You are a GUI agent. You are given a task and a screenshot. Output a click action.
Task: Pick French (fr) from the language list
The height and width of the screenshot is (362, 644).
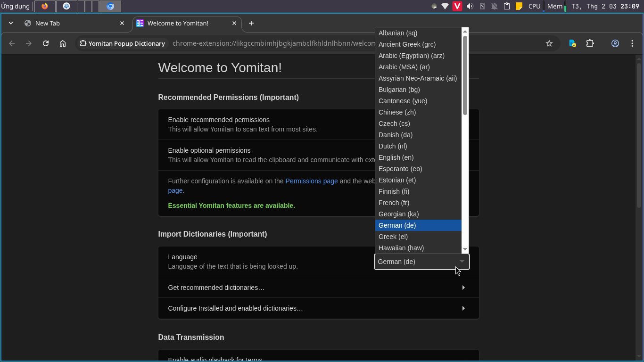pos(394,203)
